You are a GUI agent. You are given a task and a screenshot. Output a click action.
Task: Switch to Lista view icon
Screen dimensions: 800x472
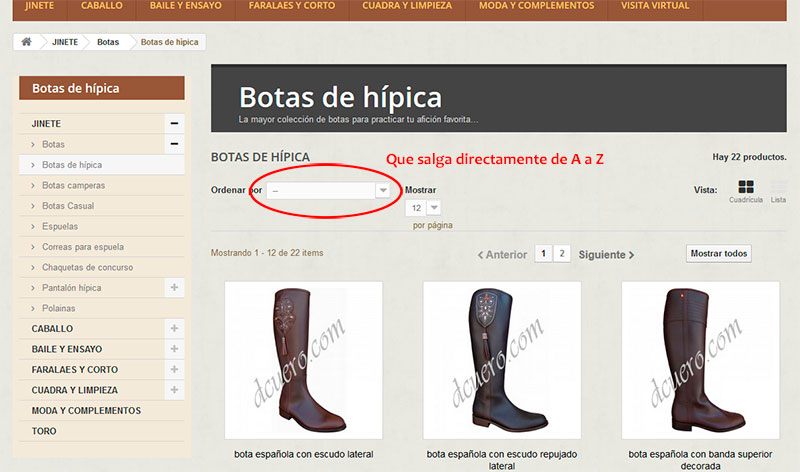click(778, 186)
